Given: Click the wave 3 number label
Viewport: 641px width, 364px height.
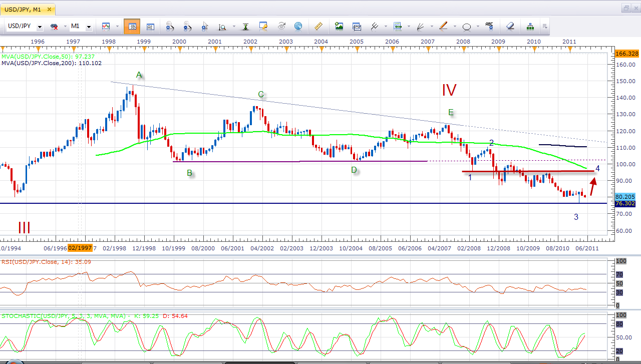Looking at the screenshot, I should coord(576,217).
